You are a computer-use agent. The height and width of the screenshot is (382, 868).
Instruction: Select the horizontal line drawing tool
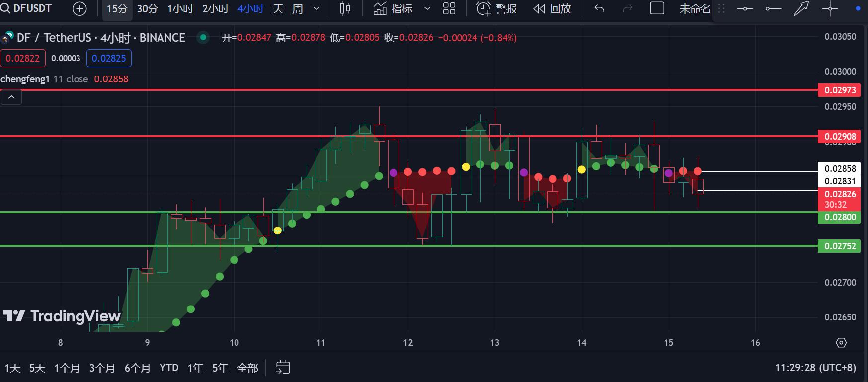click(745, 9)
